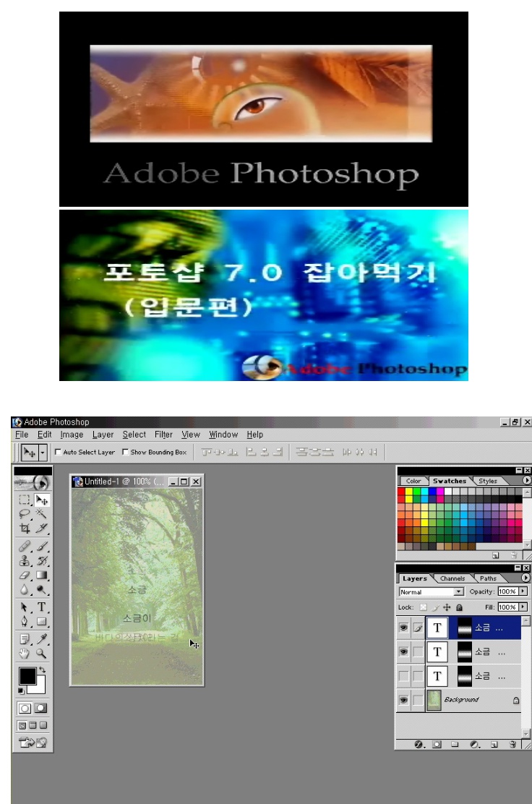Open the Fill slider arrow

(523, 607)
